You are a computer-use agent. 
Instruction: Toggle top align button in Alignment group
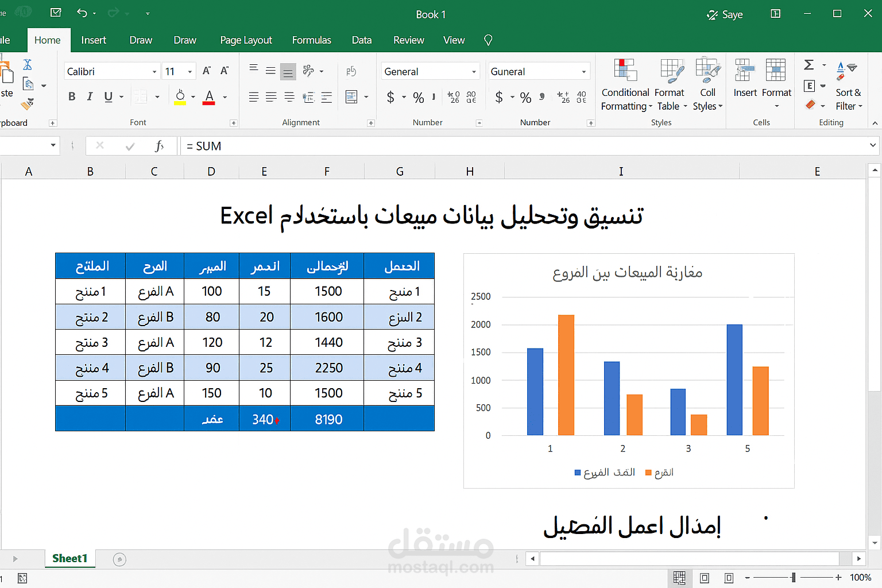point(253,68)
